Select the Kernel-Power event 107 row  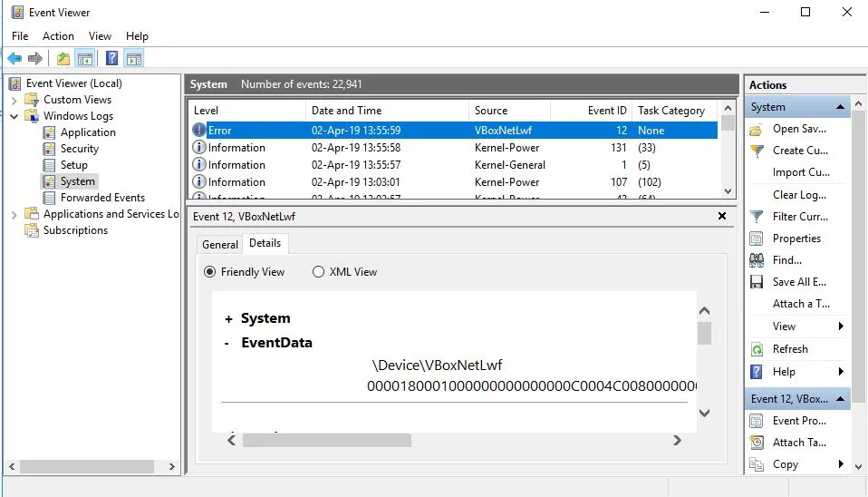coord(454,181)
